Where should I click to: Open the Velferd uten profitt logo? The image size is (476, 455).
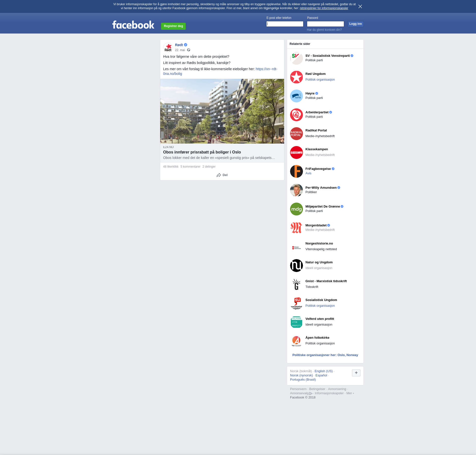click(x=297, y=322)
